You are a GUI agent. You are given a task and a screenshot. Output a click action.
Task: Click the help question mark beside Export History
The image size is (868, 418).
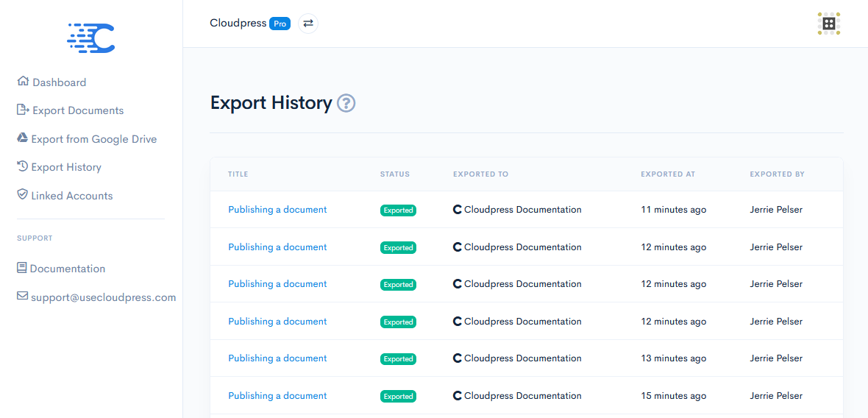(346, 103)
